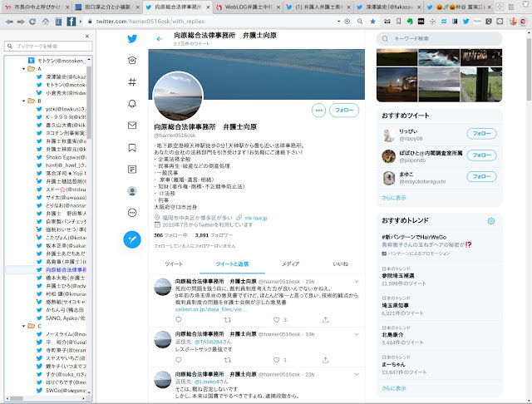Follow ぽぽひと＠内閣調査室所属 in suggestions
The height and width of the screenshot is (404, 532).
481,155
